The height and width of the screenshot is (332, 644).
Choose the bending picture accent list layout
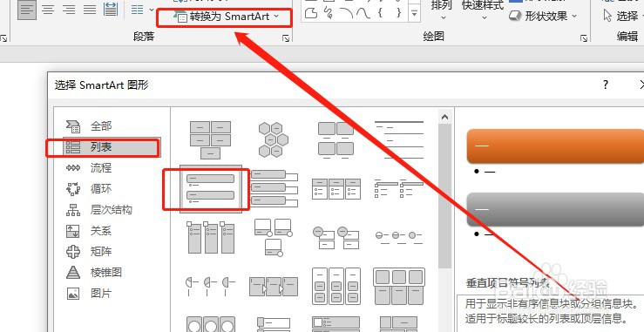(x=274, y=237)
